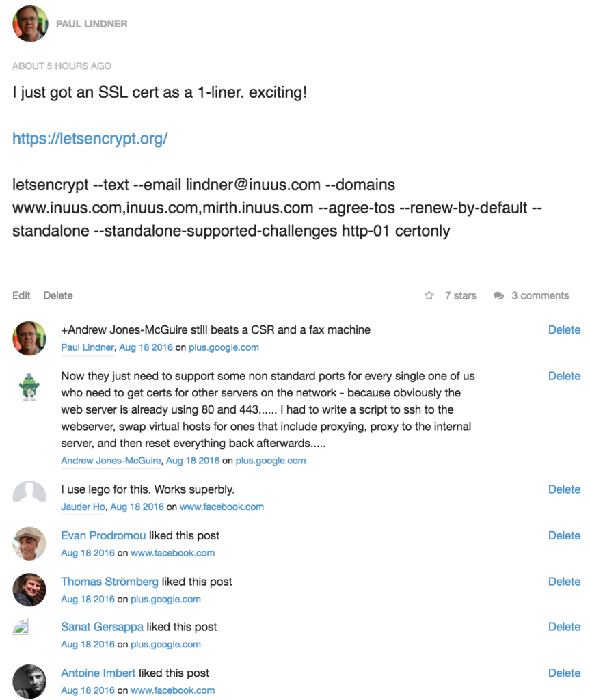Click the 7 stars count
The image size is (590, 700).
[x=461, y=295]
